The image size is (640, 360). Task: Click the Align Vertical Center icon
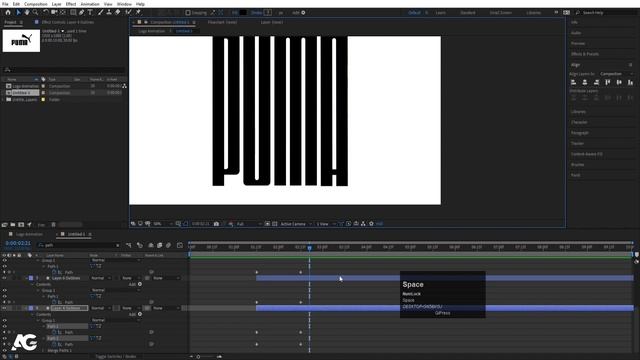pyautogui.click(x=619, y=82)
